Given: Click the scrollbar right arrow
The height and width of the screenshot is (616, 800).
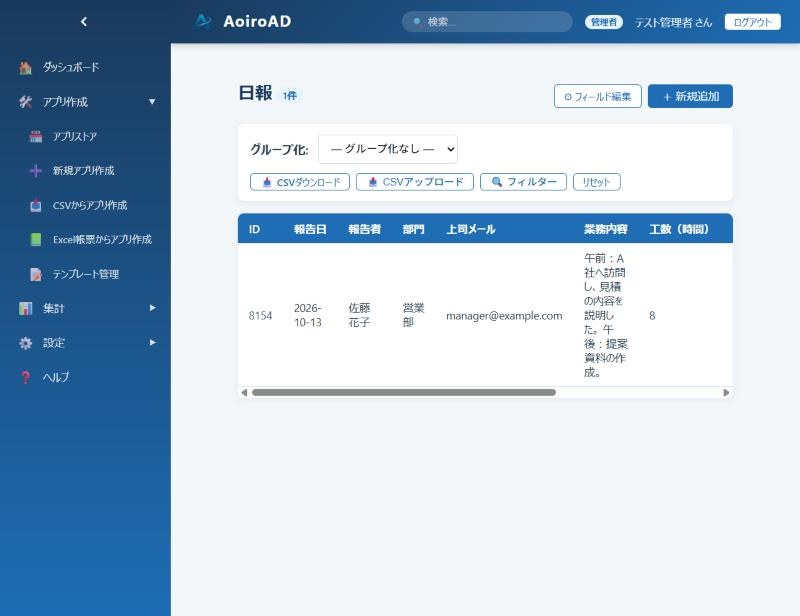Looking at the screenshot, I should tap(726, 392).
